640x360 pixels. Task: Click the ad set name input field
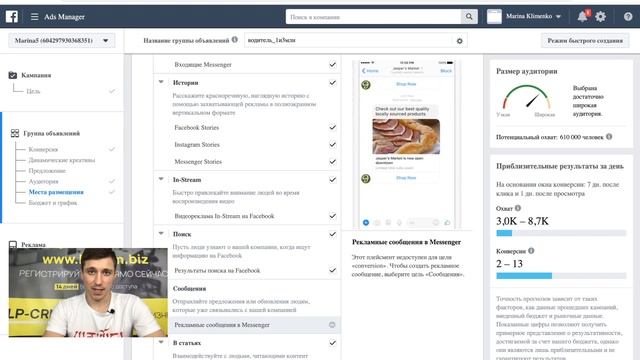point(348,40)
